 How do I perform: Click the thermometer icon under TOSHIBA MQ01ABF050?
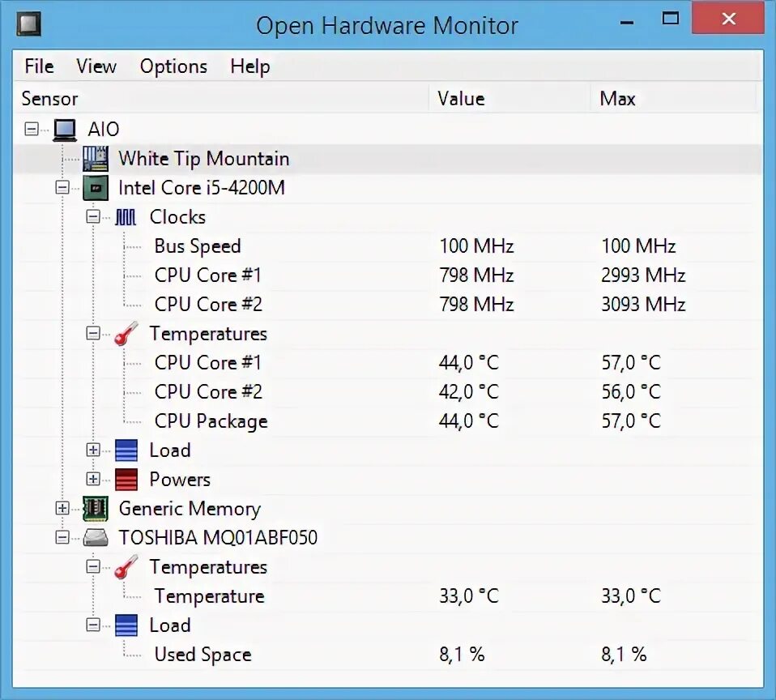pyautogui.click(x=126, y=567)
